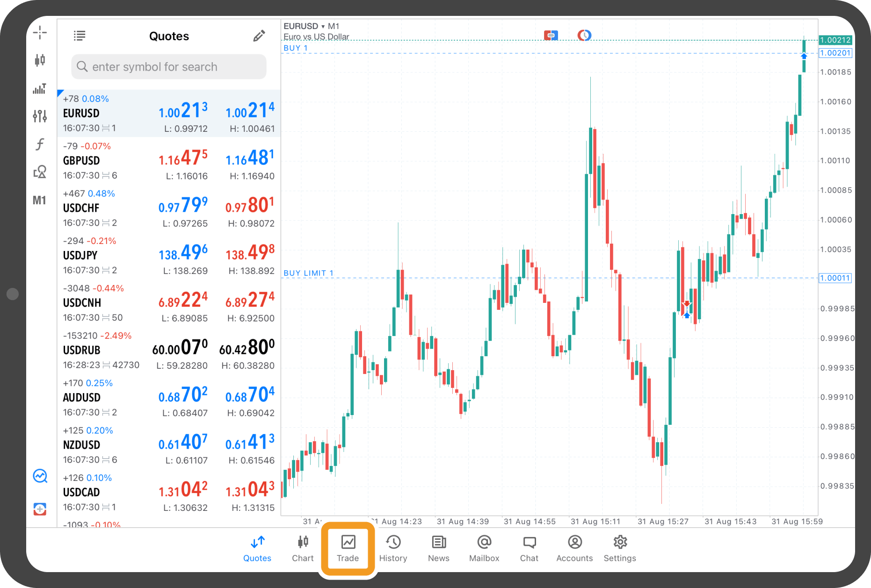The height and width of the screenshot is (588, 871).
Task: Select the crosshair tool in the sidebar
Action: 40,33
